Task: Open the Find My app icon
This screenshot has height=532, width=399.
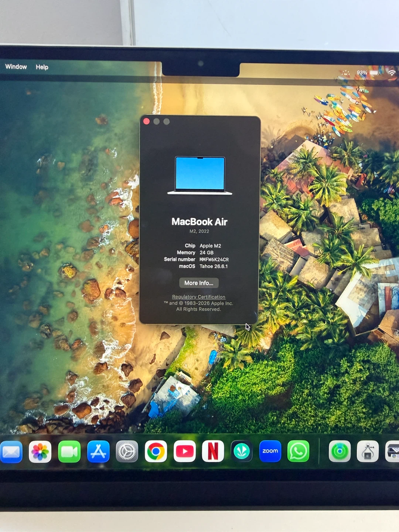Action: pos(340,451)
